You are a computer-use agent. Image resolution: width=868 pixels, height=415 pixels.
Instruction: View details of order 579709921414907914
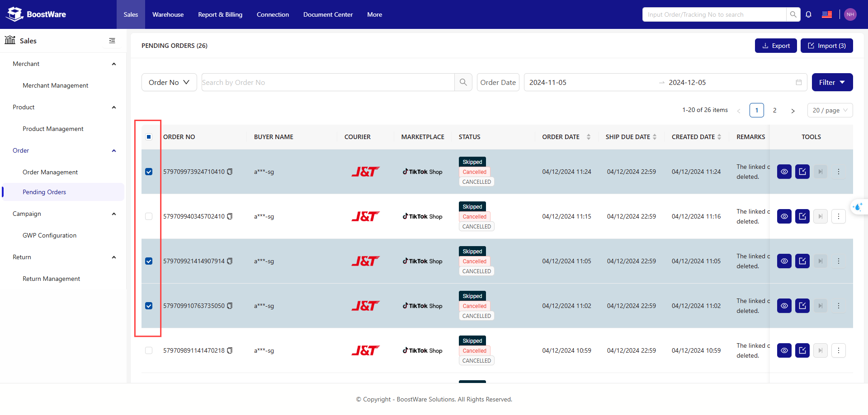point(784,261)
